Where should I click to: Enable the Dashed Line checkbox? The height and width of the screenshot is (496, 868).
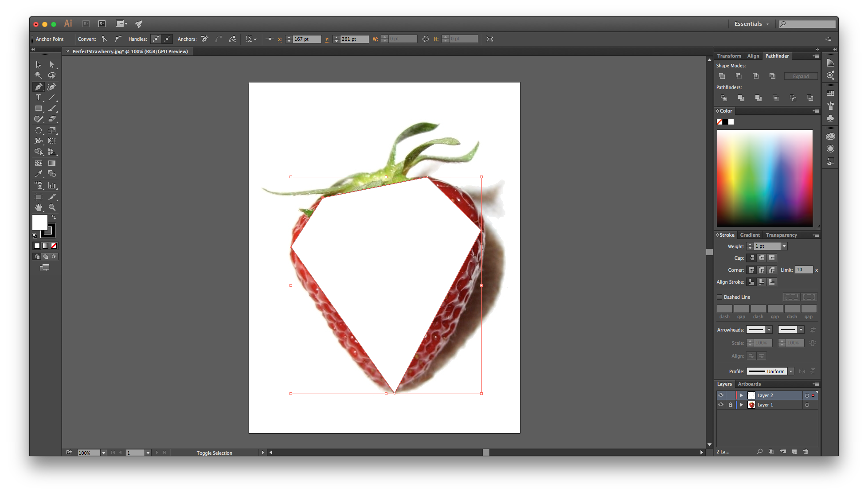click(x=719, y=297)
